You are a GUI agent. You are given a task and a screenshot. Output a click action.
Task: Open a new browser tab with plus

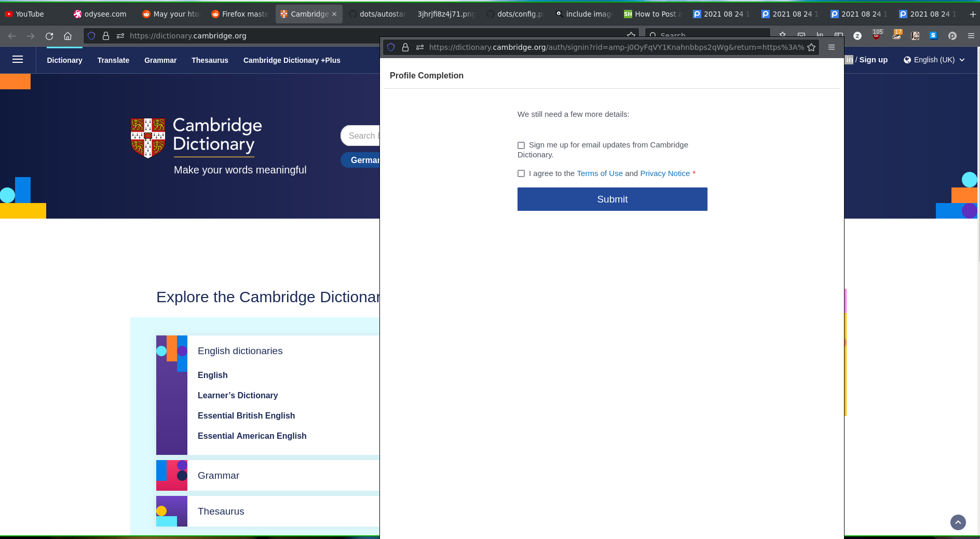973,14
